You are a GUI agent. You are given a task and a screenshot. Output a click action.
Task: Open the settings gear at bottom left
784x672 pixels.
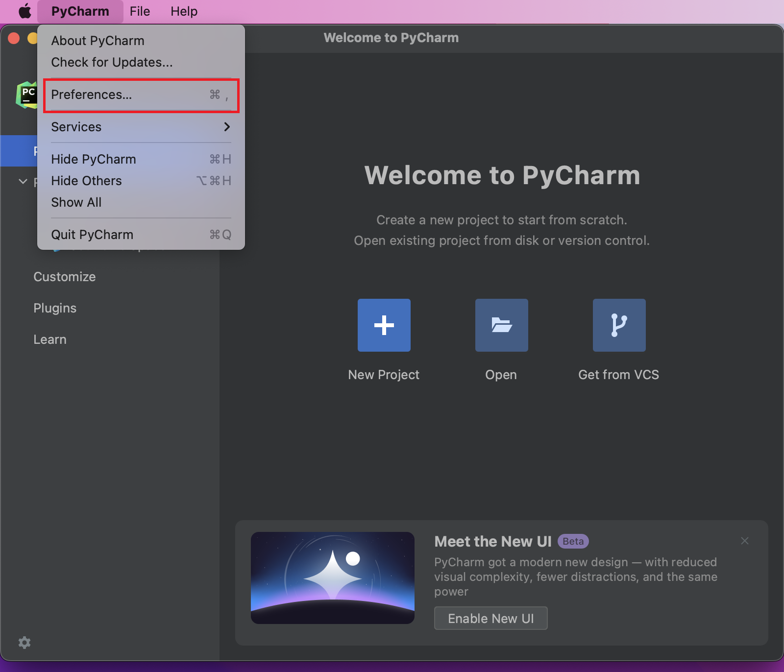click(x=24, y=643)
